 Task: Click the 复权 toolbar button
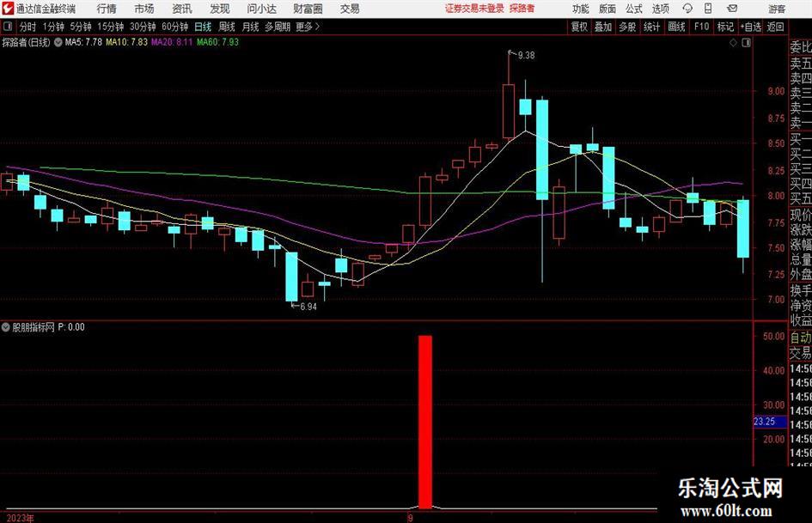(x=579, y=27)
